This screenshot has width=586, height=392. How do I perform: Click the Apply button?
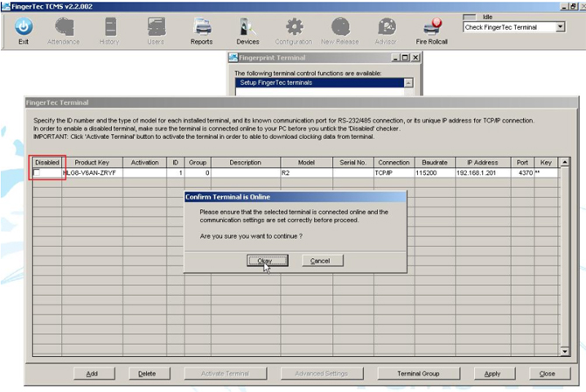point(494,374)
